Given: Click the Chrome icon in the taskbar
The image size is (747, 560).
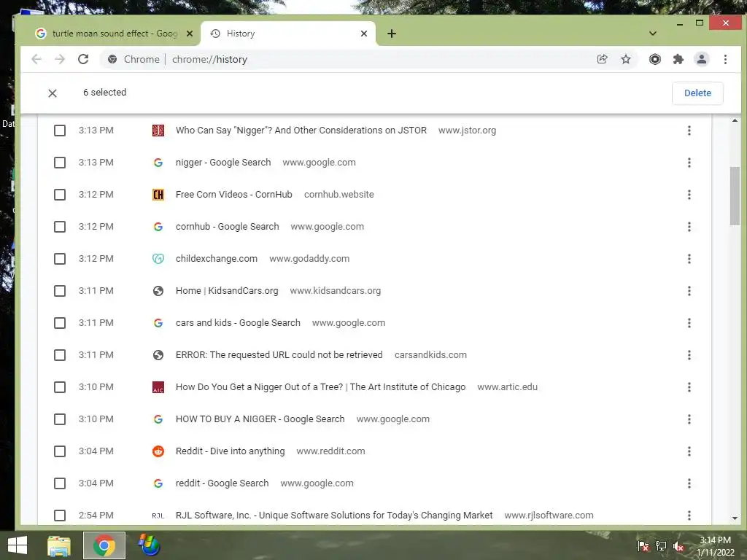Looking at the screenshot, I should pyautogui.click(x=104, y=545).
